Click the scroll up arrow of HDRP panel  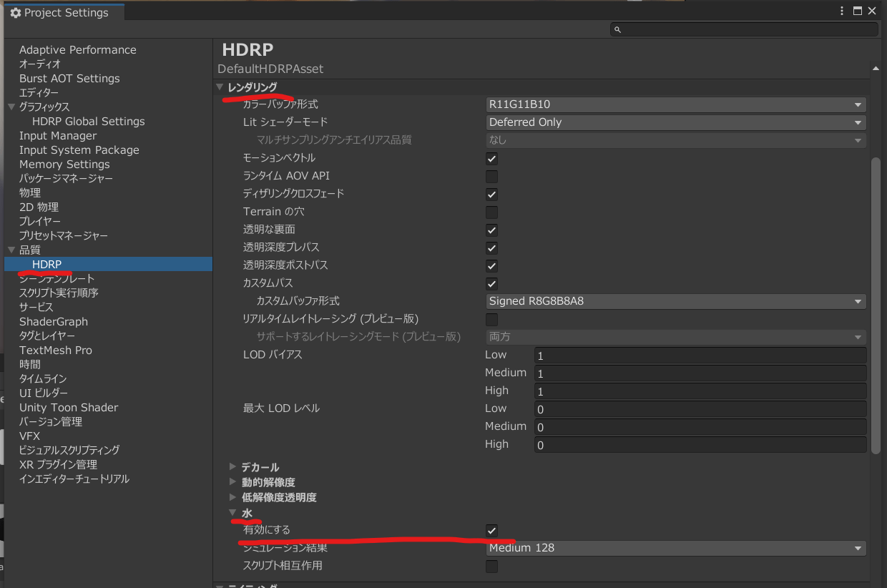click(876, 69)
